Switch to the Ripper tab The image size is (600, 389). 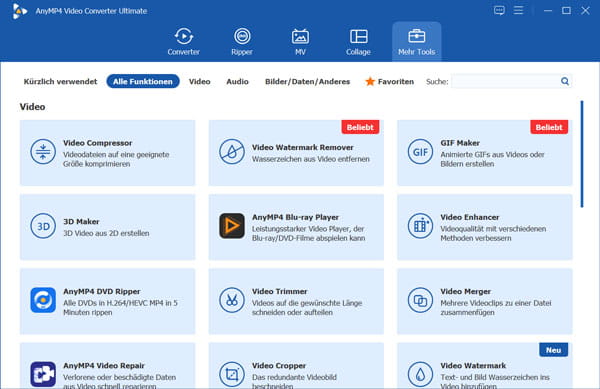242,42
